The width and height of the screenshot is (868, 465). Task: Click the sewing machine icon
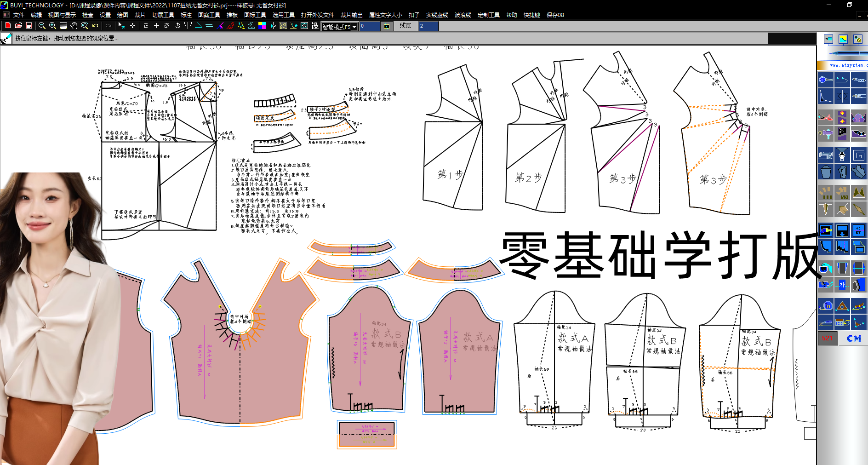pyautogui.click(x=826, y=155)
